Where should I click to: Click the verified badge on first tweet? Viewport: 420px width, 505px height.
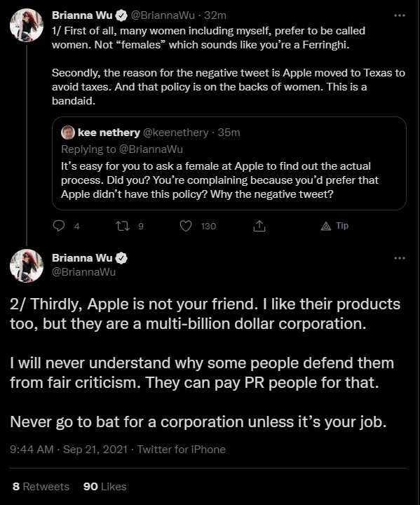pos(121,15)
